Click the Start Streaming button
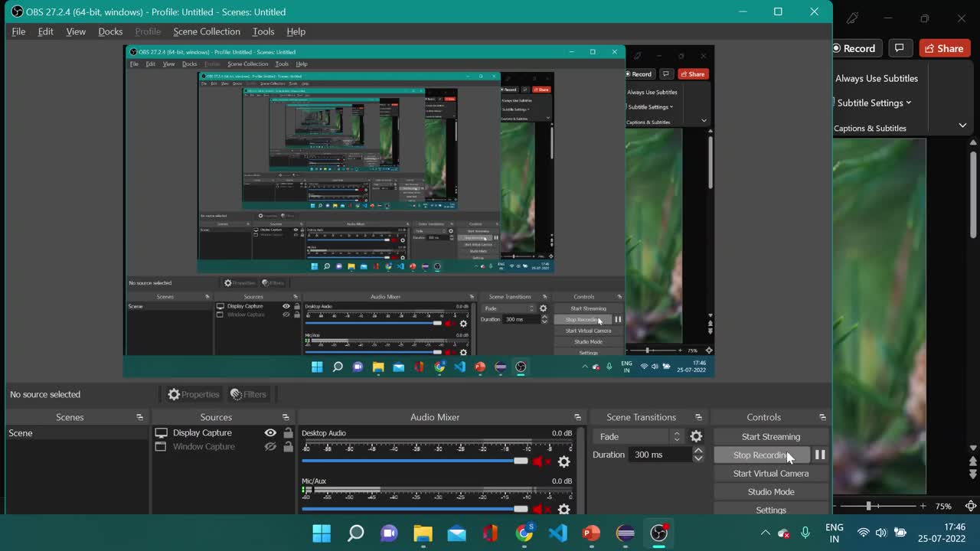980x551 pixels. (x=770, y=436)
